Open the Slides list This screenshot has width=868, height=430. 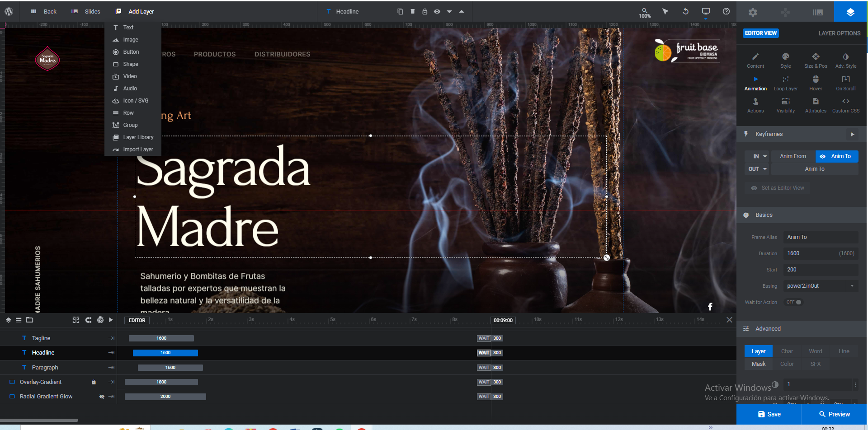[x=86, y=11]
